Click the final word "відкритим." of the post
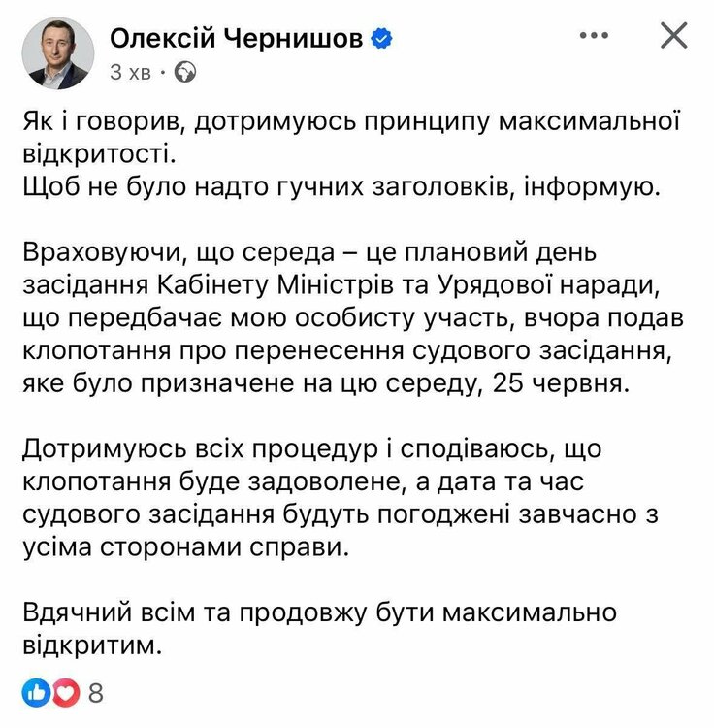Image resolution: width=714 pixels, height=728 pixels. (86, 645)
